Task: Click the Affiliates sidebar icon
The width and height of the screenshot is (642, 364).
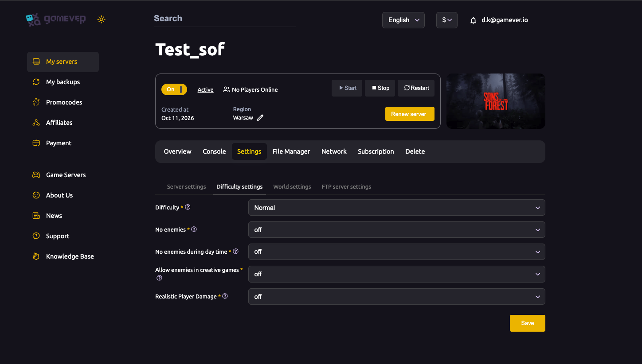Action: (36, 123)
